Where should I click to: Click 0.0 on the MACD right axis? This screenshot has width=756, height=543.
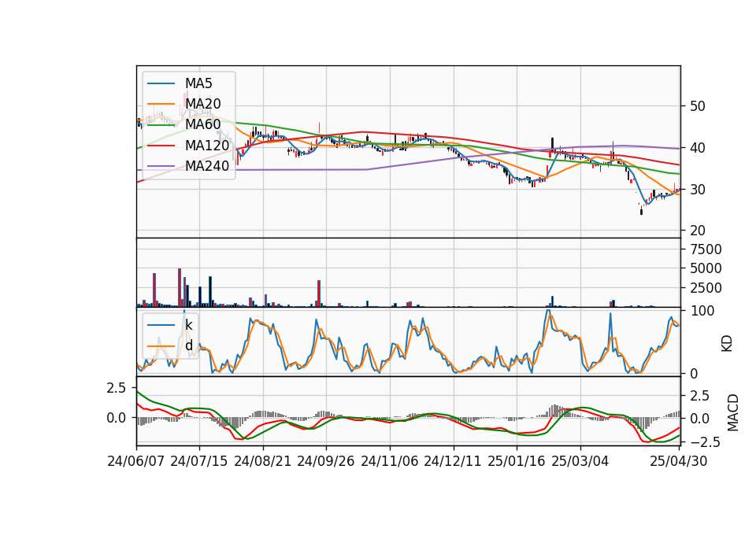pos(699,419)
